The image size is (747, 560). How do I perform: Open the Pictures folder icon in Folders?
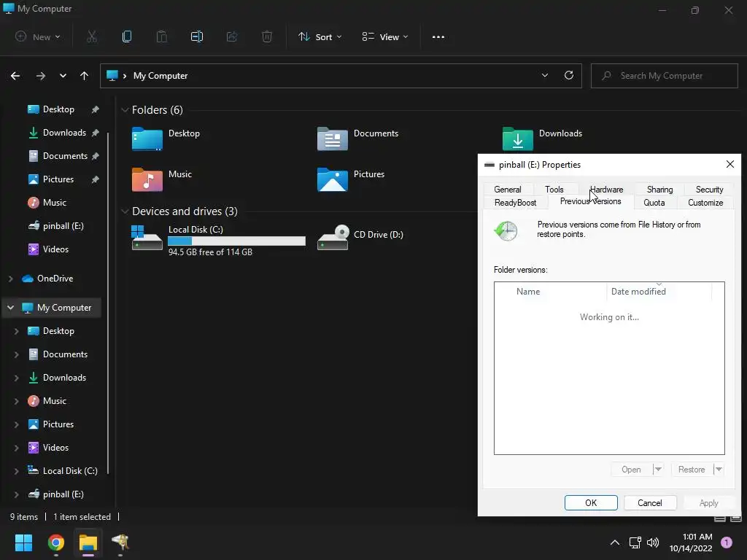pyautogui.click(x=332, y=179)
